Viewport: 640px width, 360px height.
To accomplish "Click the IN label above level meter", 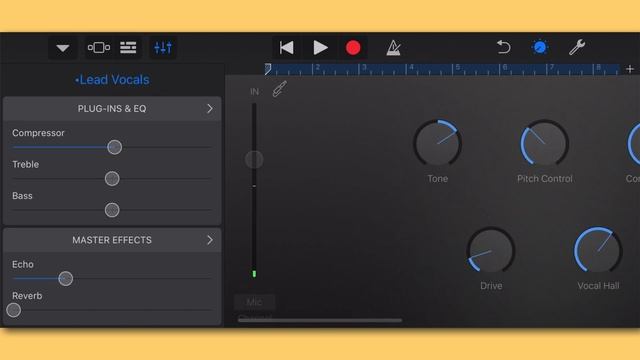I will click(254, 91).
